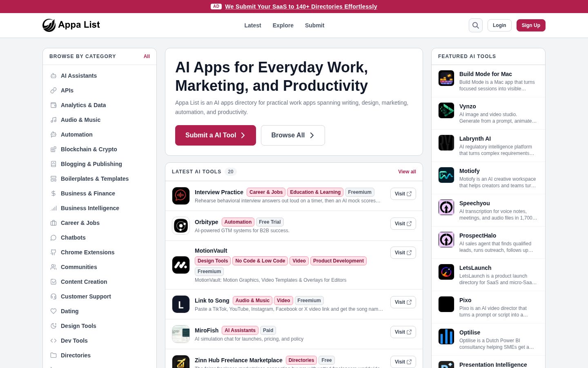Open the search magnifier button
Screen dimensions: 588x368
[x=476, y=25]
